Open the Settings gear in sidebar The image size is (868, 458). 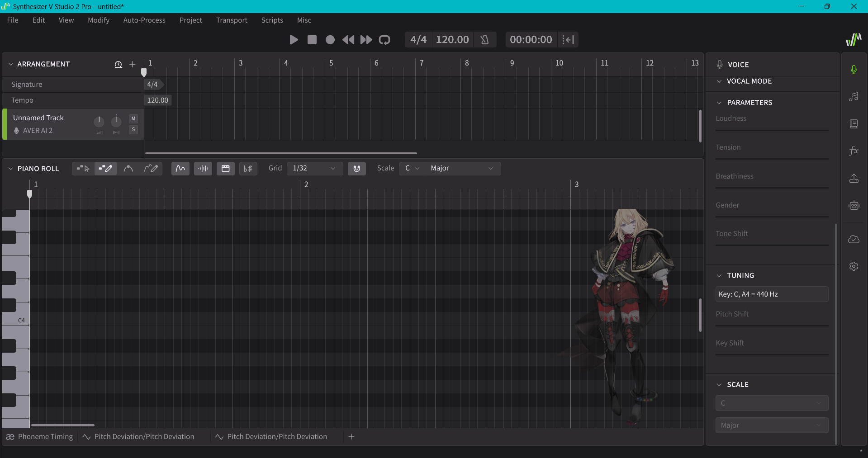point(854,266)
